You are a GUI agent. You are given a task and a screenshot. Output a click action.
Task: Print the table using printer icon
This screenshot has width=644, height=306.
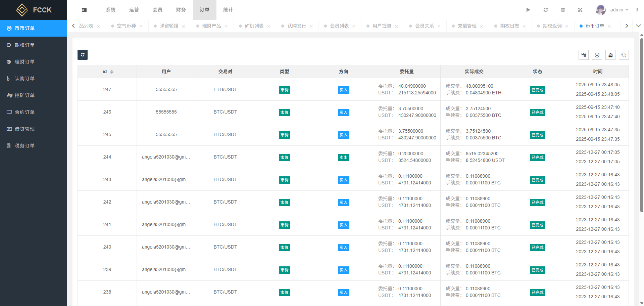click(597, 55)
